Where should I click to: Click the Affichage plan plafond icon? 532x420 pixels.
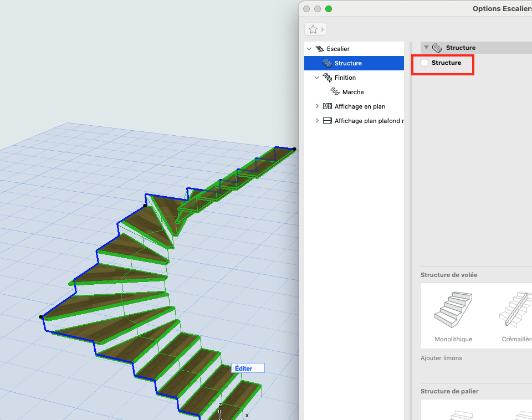(328, 120)
